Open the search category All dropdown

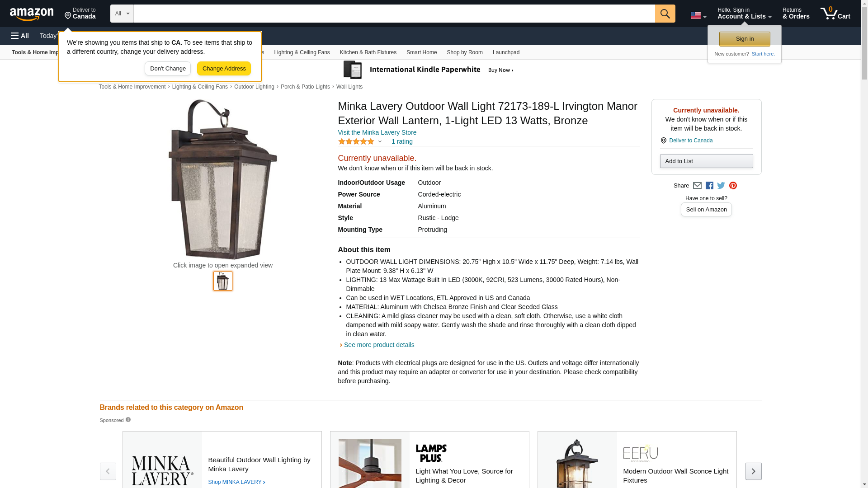(122, 14)
